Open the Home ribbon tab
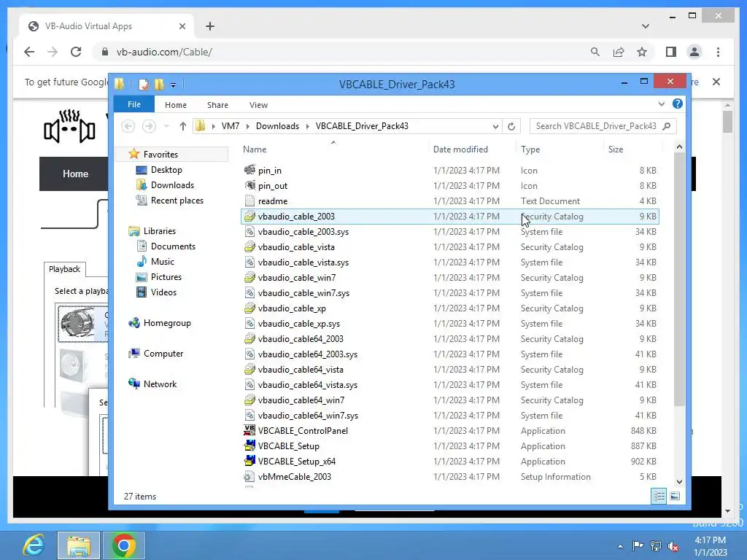The height and width of the screenshot is (560, 747). tap(176, 105)
